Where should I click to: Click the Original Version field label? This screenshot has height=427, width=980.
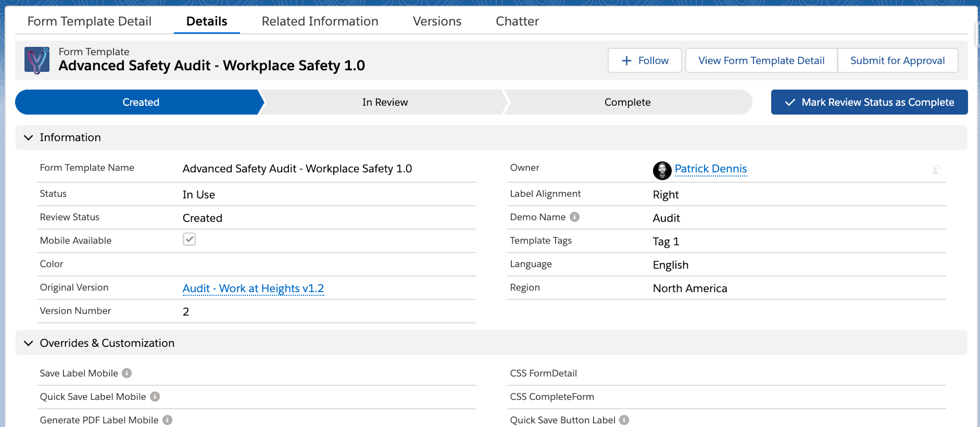pos(74,287)
